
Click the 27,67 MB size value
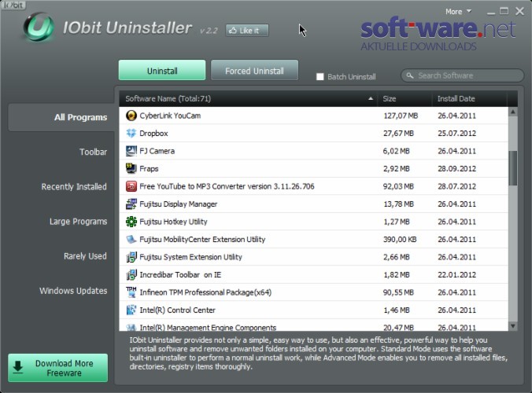click(398, 133)
